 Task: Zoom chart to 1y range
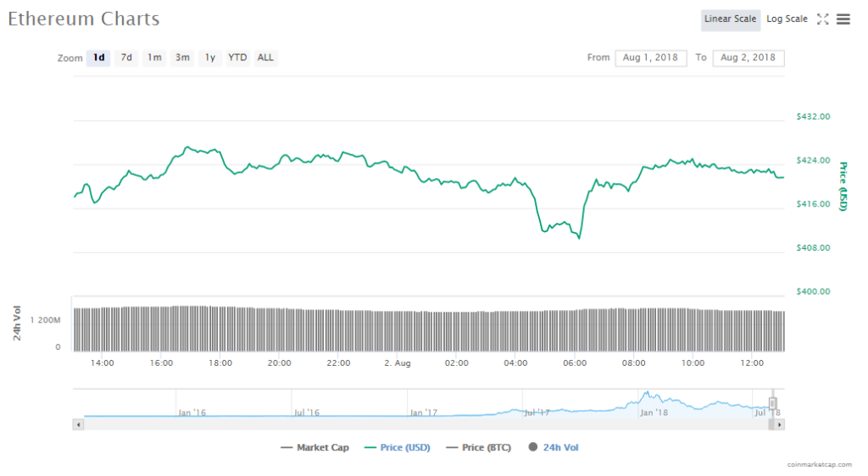coord(209,58)
